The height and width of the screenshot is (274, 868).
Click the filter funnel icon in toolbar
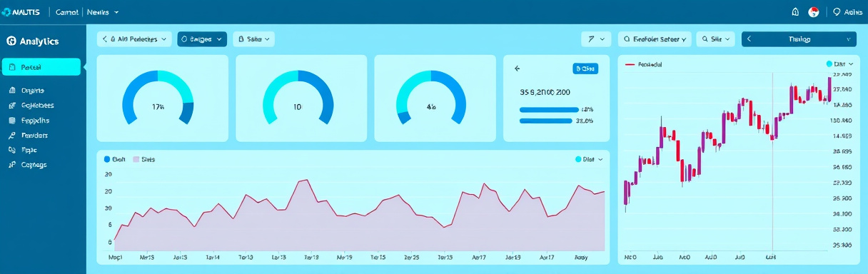590,39
